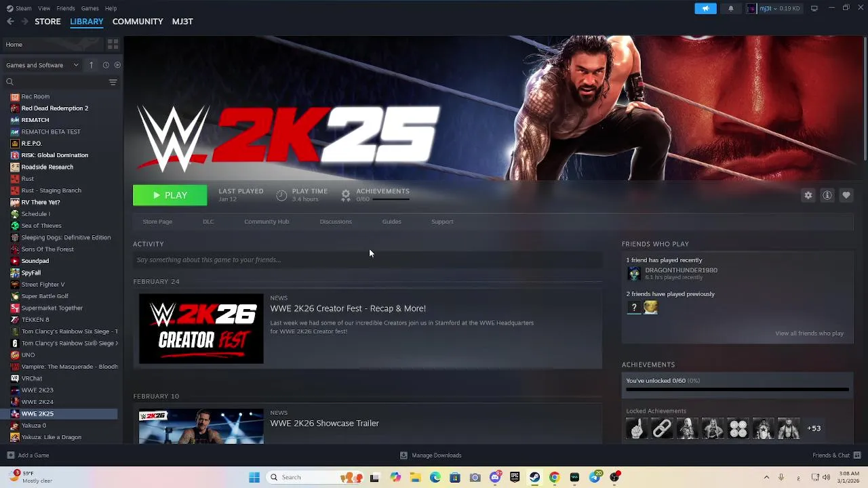The image size is (868, 488).
Task: Show the +53 more locked achievements
Action: [814, 428]
